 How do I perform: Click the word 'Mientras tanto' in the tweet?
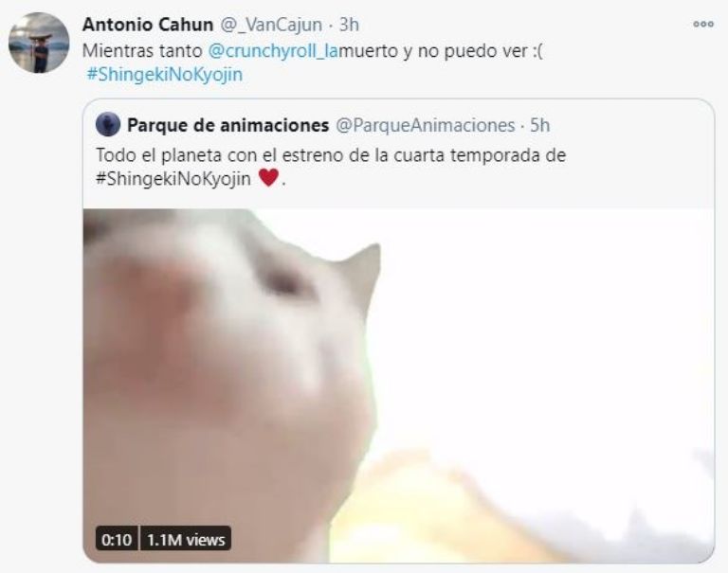tap(142, 50)
